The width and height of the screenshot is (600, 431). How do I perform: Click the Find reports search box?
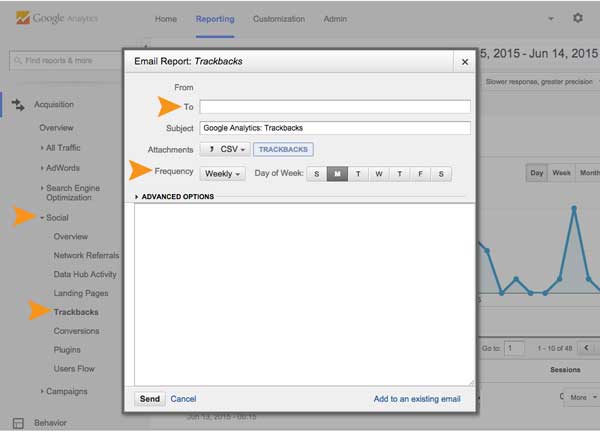click(x=67, y=60)
